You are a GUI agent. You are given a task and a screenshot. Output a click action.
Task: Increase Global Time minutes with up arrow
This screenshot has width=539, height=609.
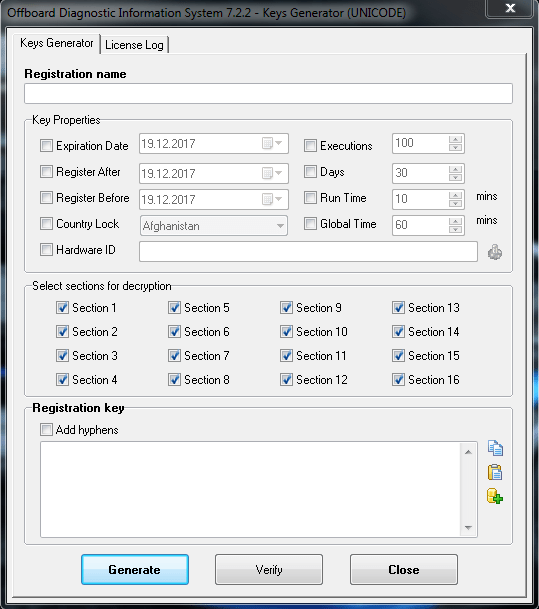point(455,221)
